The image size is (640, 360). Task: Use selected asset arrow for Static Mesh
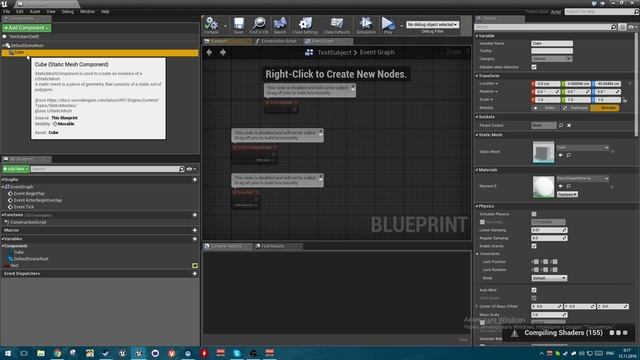tap(560, 155)
